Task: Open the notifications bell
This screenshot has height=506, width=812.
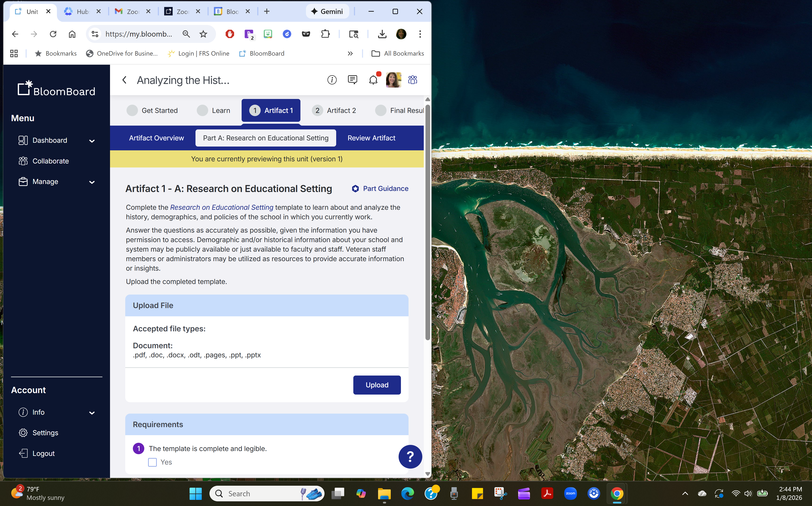Action: [373, 80]
